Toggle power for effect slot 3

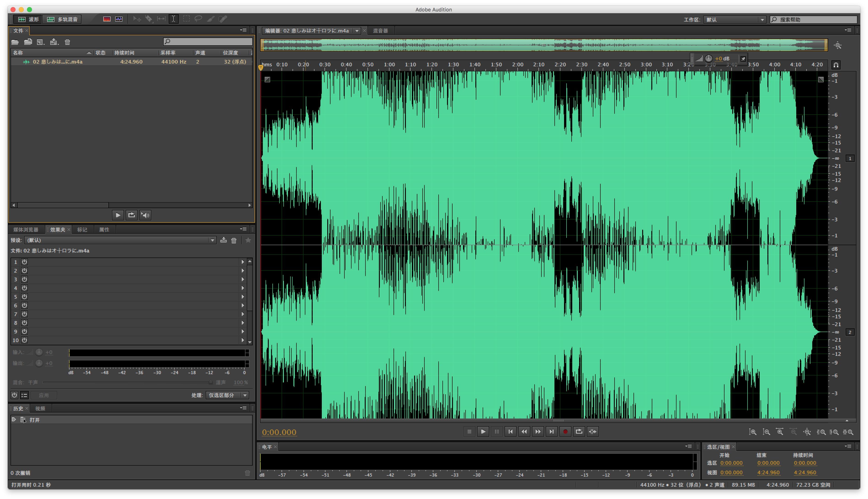tap(24, 279)
